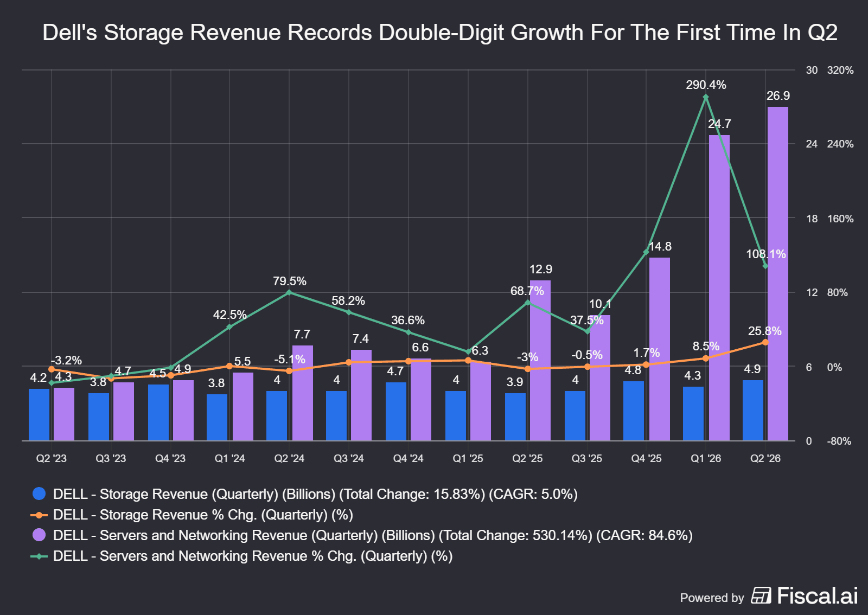Image resolution: width=868 pixels, height=615 pixels.
Task: Click the Q3 '25 x-axis label
Action: (587, 458)
